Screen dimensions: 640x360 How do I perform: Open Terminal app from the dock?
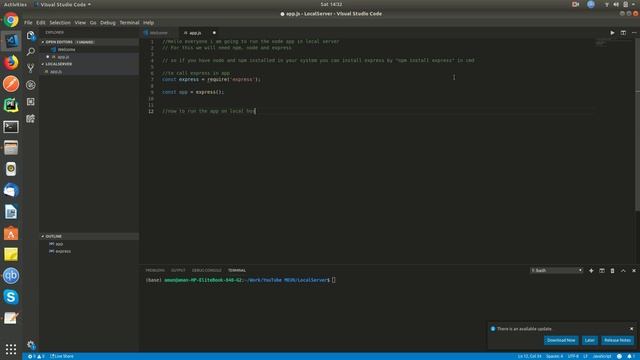click(11, 127)
